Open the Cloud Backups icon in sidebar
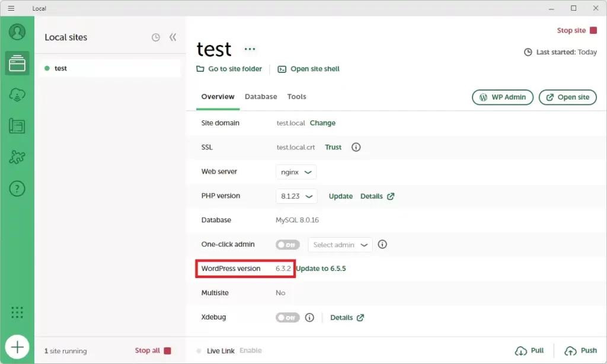Viewport: 607px width, 364px height. click(x=17, y=94)
